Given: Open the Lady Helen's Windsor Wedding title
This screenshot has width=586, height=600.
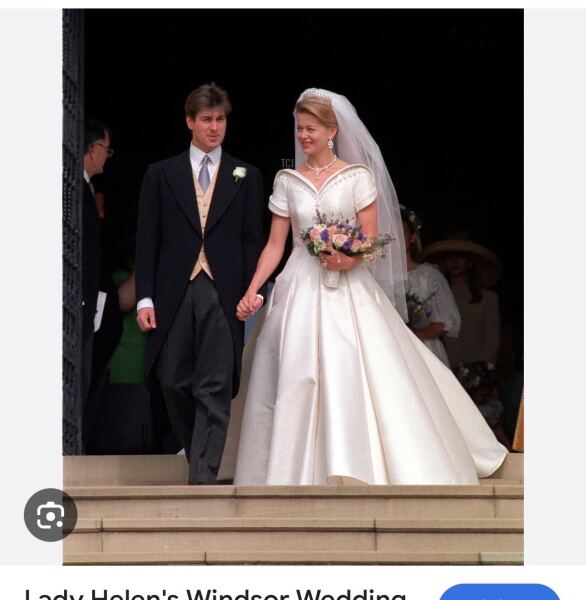Looking at the screenshot, I should pos(215,593).
